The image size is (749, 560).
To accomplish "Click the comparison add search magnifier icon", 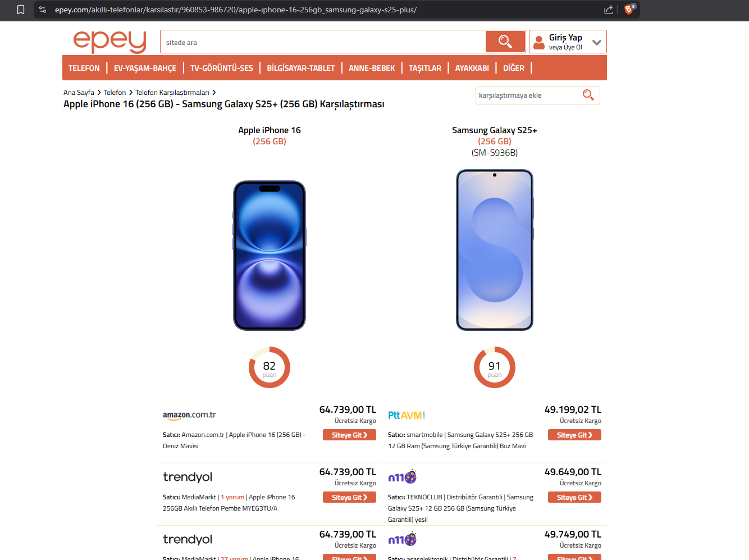I will click(588, 95).
